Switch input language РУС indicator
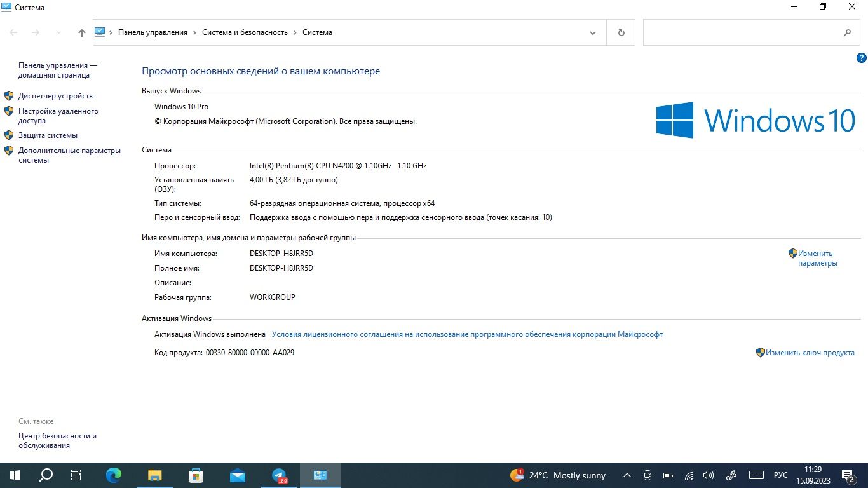This screenshot has width=868, height=488. [781, 475]
